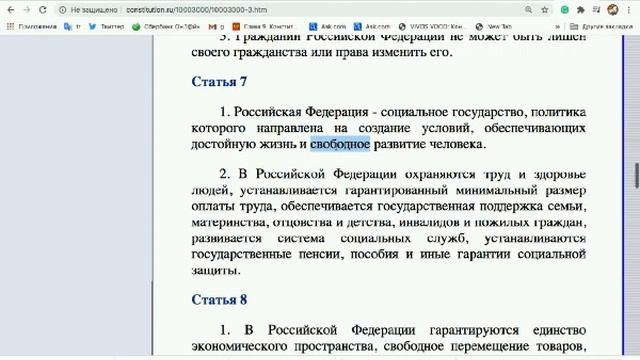
Task: Click the 'Статья 8' heading
Action: click(219, 300)
